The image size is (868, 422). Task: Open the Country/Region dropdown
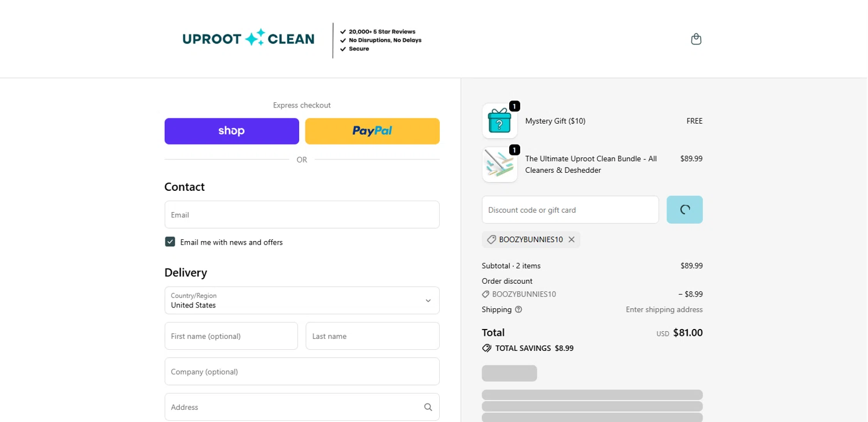pos(302,301)
